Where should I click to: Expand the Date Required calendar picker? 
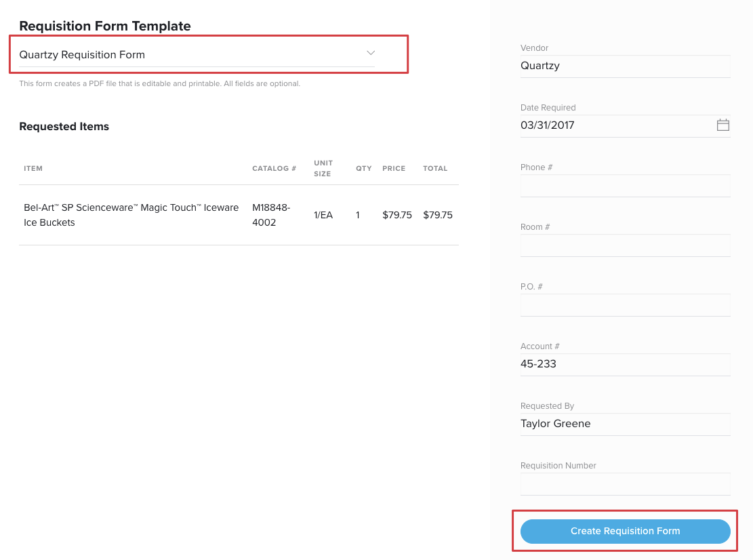point(723,125)
